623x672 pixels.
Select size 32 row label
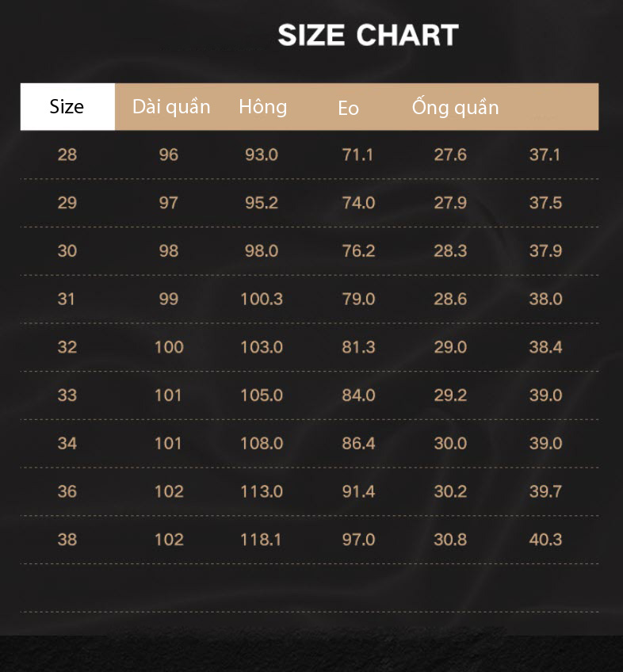click(x=67, y=347)
